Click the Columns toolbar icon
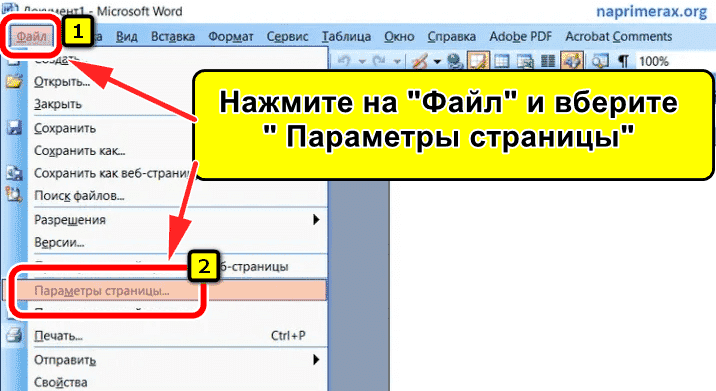 coord(548,61)
